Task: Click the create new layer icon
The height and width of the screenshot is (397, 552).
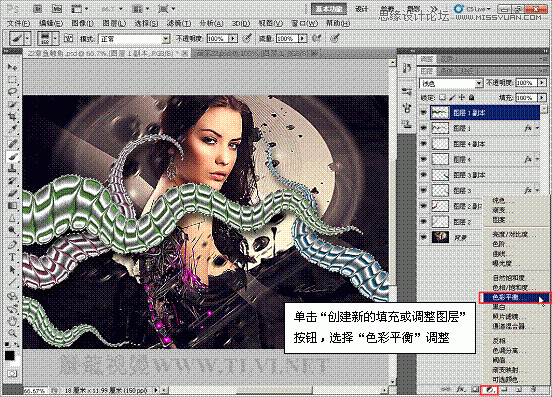Action: (x=519, y=390)
